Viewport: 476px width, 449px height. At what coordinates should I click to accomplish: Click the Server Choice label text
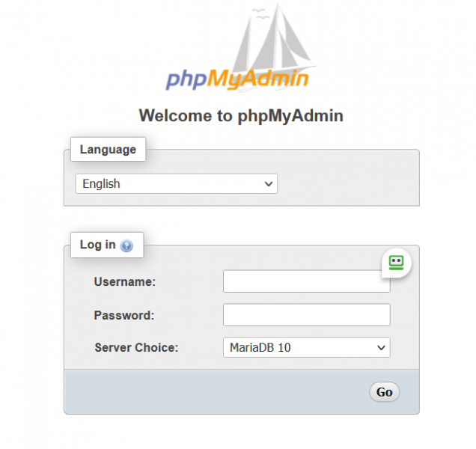pos(136,348)
